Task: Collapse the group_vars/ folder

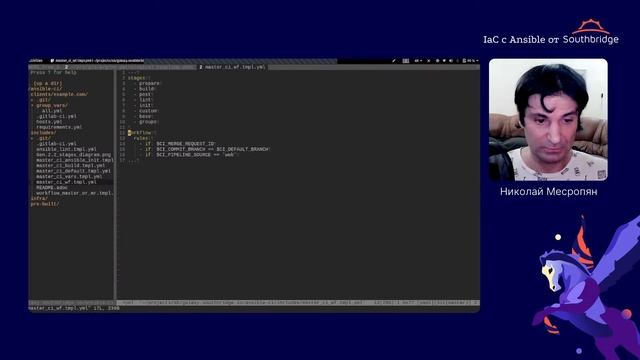Action: coord(49,105)
